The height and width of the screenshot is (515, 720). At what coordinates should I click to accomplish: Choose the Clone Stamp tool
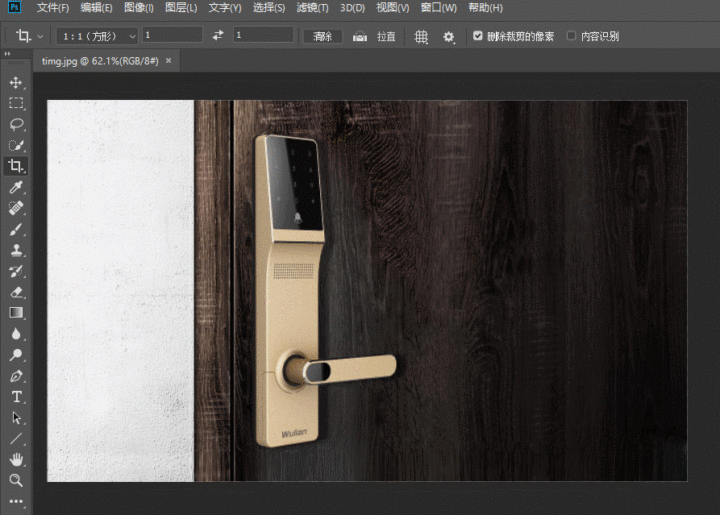[16, 250]
